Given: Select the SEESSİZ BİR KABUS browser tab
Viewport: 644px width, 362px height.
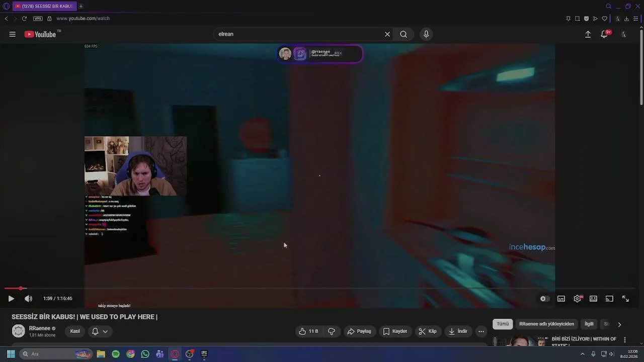Looking at the screenshot, I should [44, 6].
